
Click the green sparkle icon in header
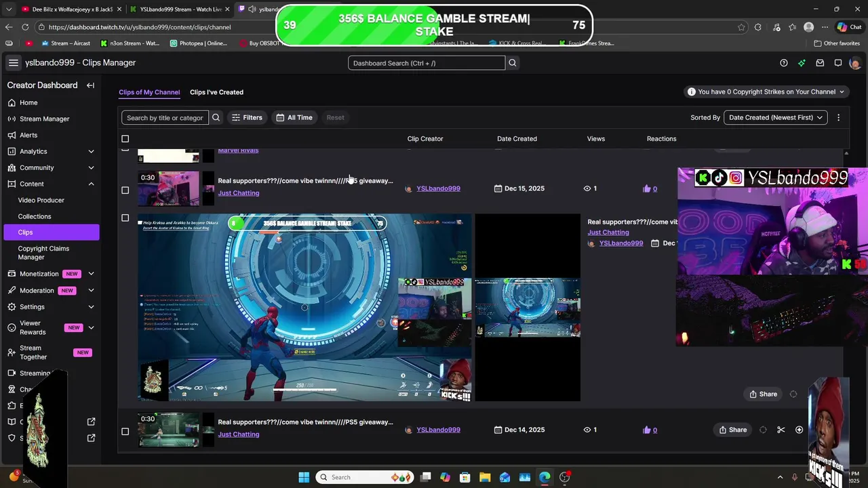click(x=802, y=63)
